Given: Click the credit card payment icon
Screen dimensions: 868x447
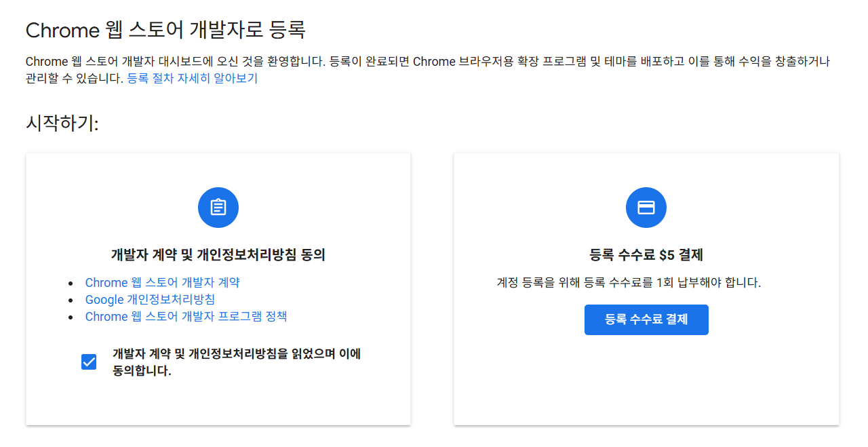Looking at the screenshot, I should coord(646,208).
